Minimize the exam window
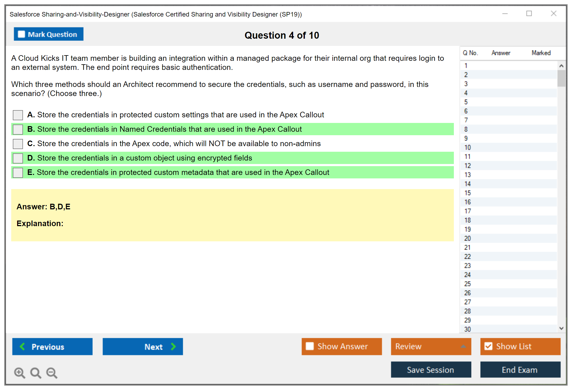Screen dimensions: 574x392 [x=505, y=14]
